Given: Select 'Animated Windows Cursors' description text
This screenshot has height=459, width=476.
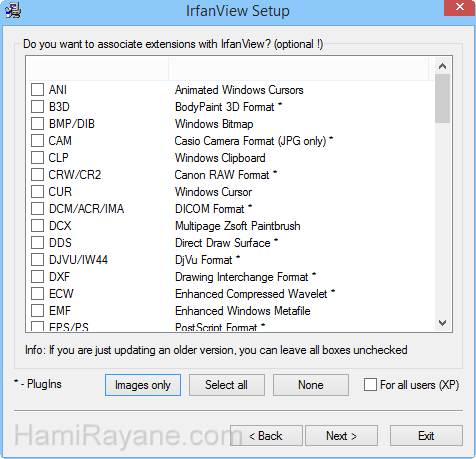Looking at the screenshot, I should tap(239, 90).
